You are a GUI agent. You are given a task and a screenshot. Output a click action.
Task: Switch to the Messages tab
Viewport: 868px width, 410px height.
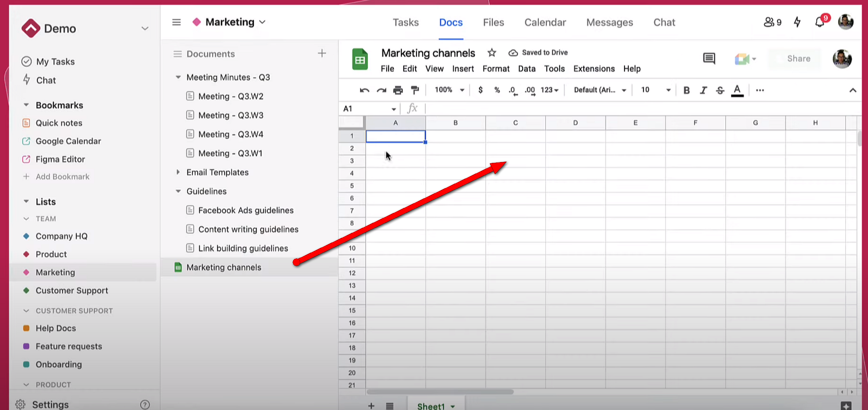pyautogui.click(x=609, y=22)
